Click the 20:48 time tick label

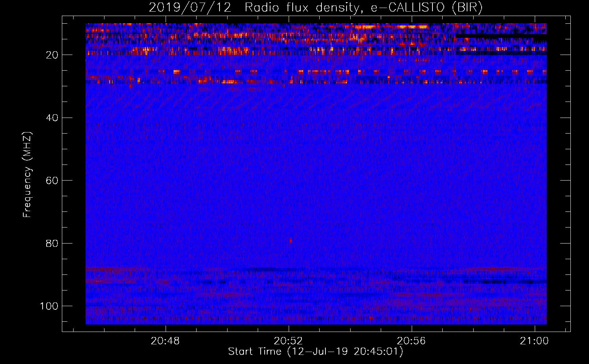tap(165, 341)
